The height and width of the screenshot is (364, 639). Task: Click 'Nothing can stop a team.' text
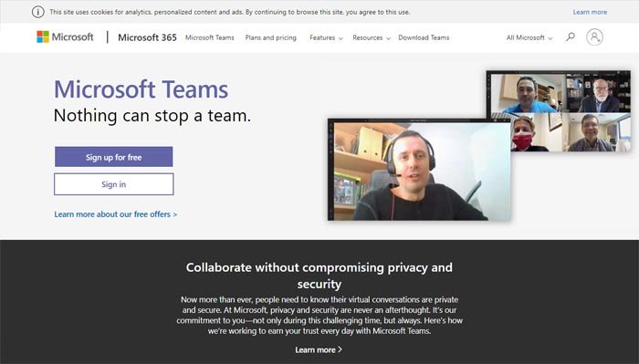(x=152, y=116)
